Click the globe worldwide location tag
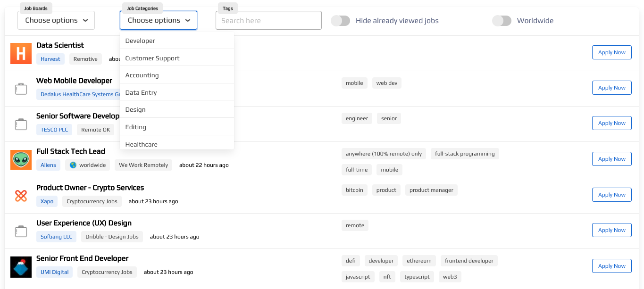The height and width of the screenshot is (289, 644). (x=88, y=165)
